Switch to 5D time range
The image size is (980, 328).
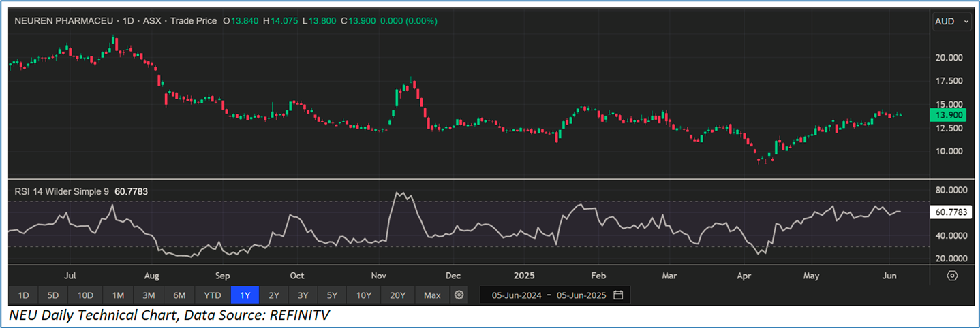click(x=52, y=295)
